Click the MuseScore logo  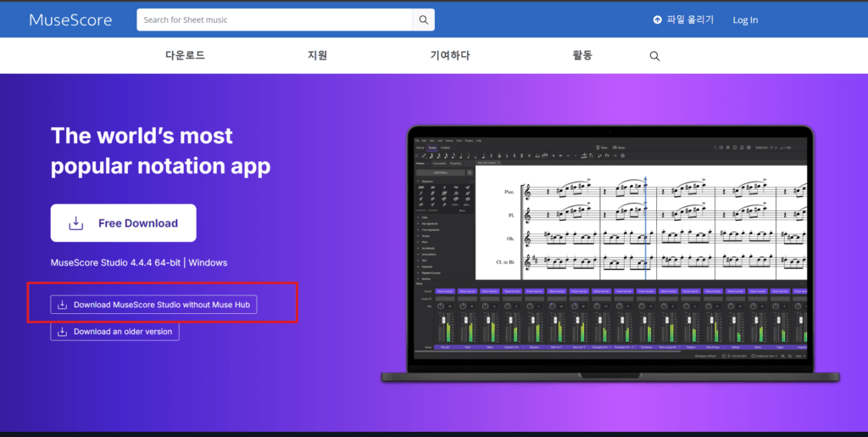click(x=70, y=20)
